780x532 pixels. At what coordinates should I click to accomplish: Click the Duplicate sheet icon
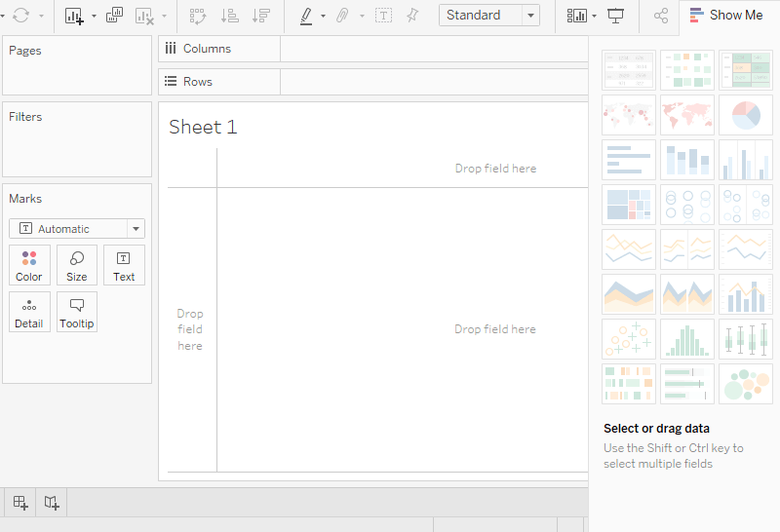[114, 16]
